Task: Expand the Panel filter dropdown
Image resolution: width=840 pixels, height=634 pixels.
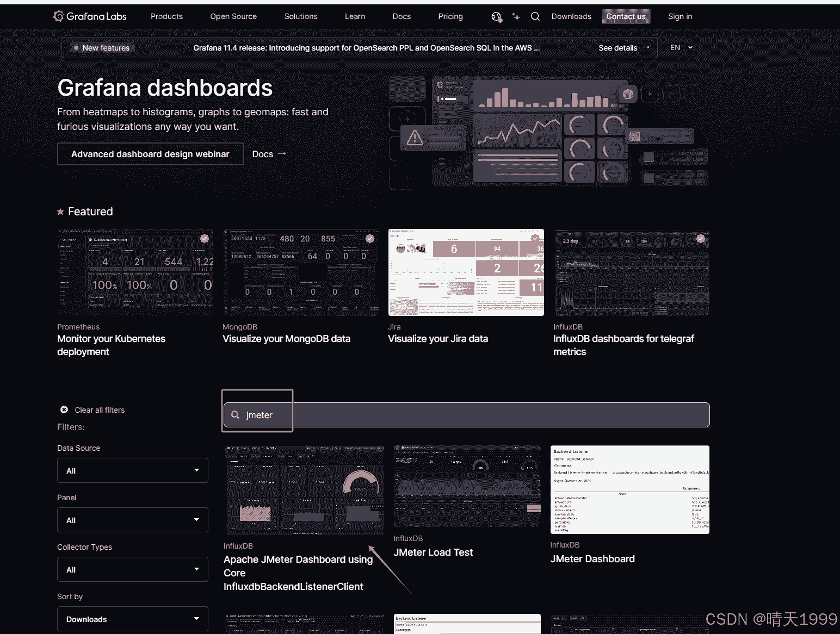Action: click(133, 520)
